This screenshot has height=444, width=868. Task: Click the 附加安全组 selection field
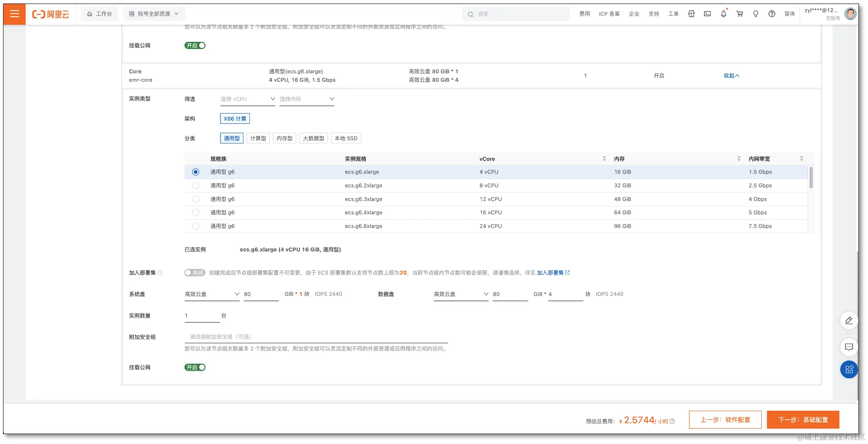pyautogui.click(x=316, y=337)
